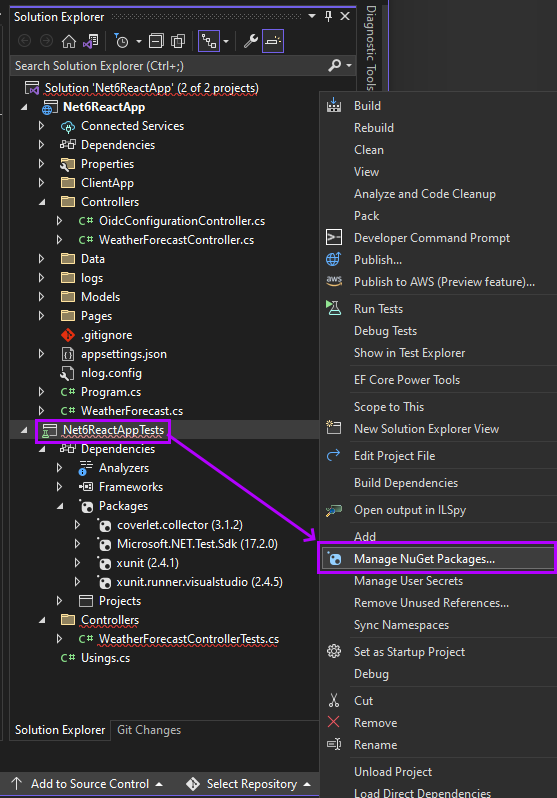The width and height of the screenshot is (557, 798).
Task: Select xunit.runner.visualstudio (2.4.5) package
Action: pos(200,582)
